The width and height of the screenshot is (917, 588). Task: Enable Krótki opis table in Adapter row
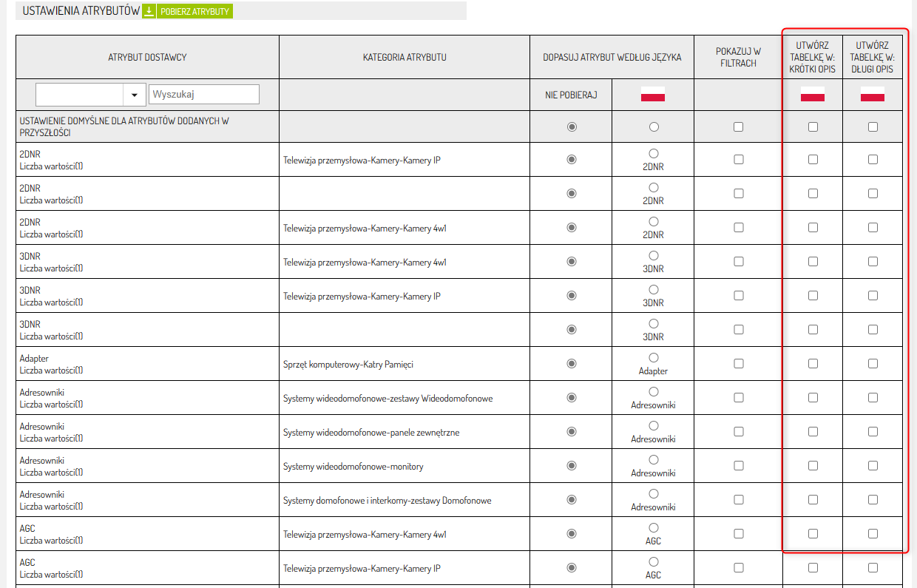point(813,363)
